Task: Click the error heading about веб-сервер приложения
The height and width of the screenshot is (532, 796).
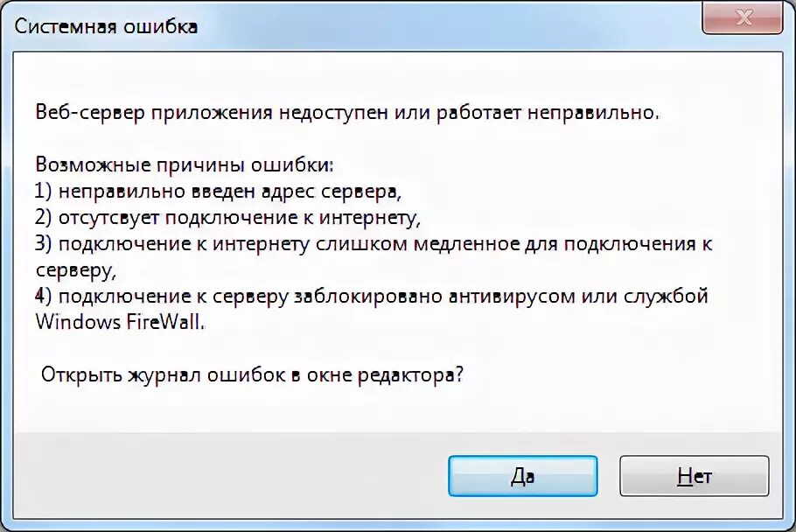Action: tap(346, 111)
